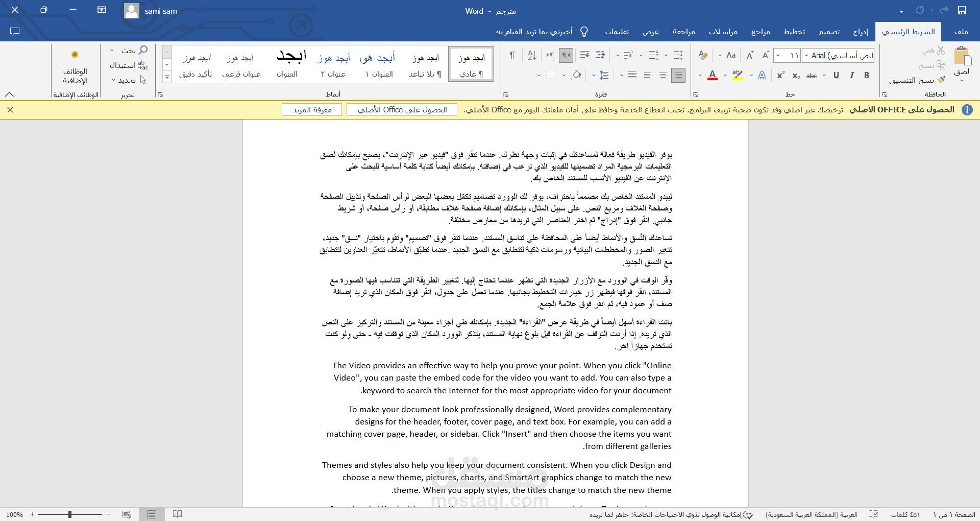Click the subscript X₂ icon
The width and height of the screenshot is (980, 521).
point(796,76)
